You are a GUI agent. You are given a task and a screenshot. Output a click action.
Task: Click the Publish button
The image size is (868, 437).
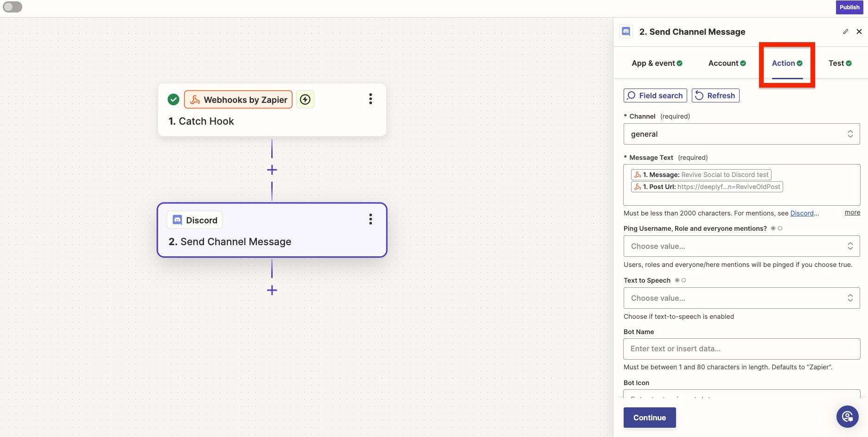849,7
